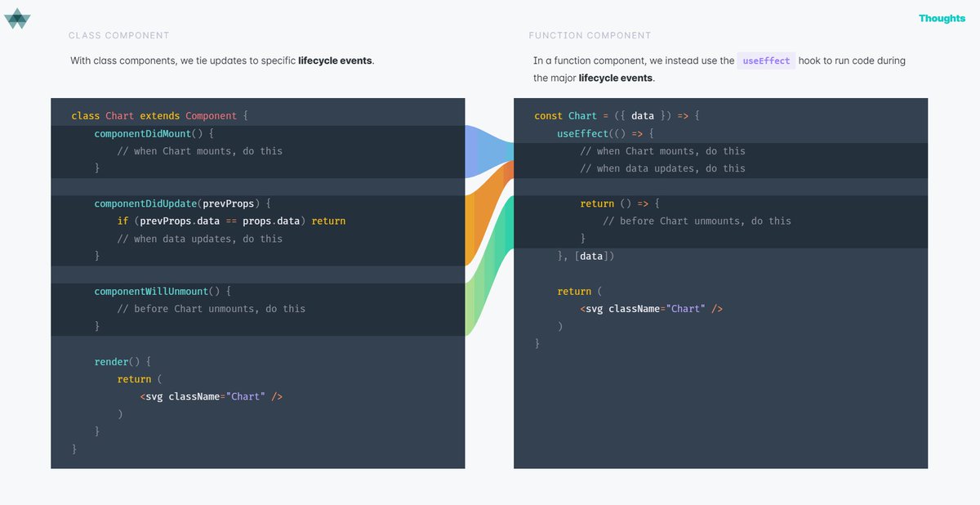Image resolution: width=980 pixels, height=505 pixels.
Task: Click the 'if (prevProps.data == props.data) return' line
Action: point(231,221)
